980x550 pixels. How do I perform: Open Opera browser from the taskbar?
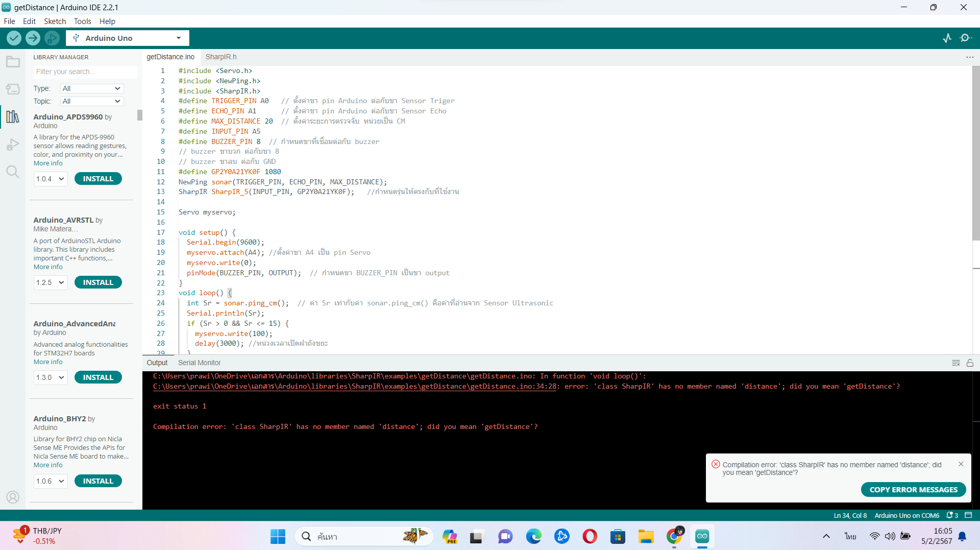click(x=590, y=536)
